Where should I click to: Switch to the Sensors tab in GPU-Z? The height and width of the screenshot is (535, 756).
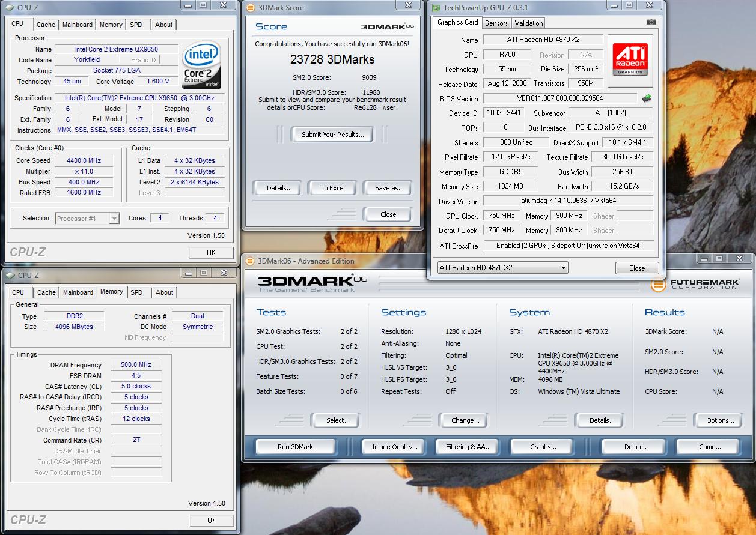click(496, 23)
